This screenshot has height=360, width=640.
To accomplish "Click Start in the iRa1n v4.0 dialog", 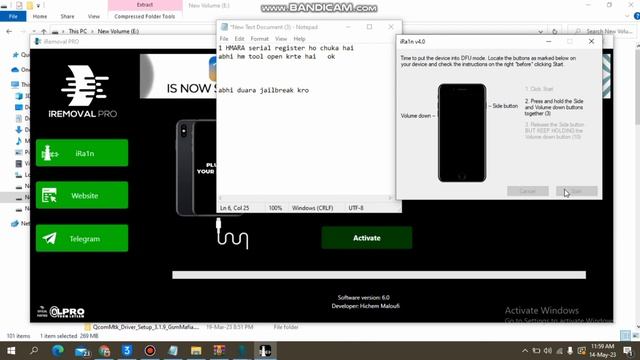I will [576, 191].
